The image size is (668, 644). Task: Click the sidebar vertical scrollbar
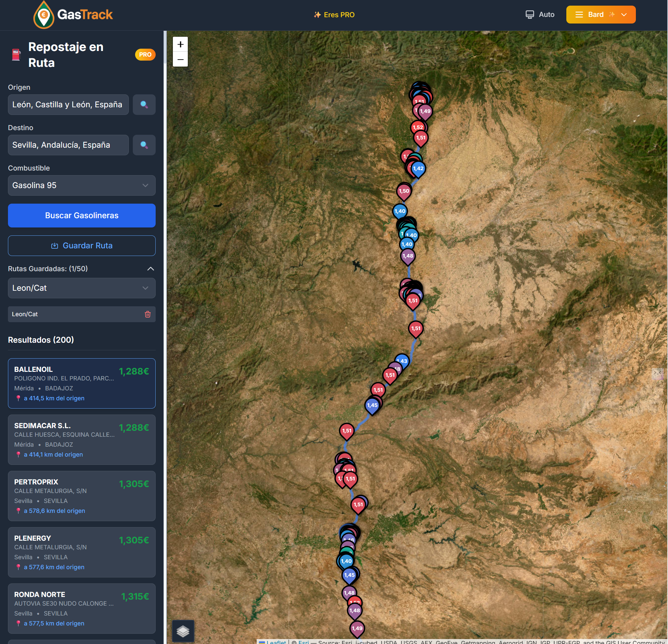tap(165, 48)
